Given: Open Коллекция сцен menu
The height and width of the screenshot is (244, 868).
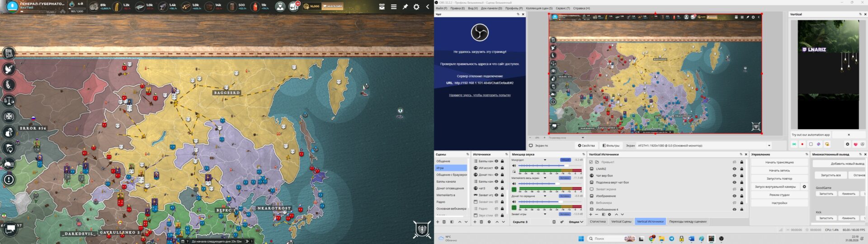Looking at the screenshot, I should pos(539,8).
